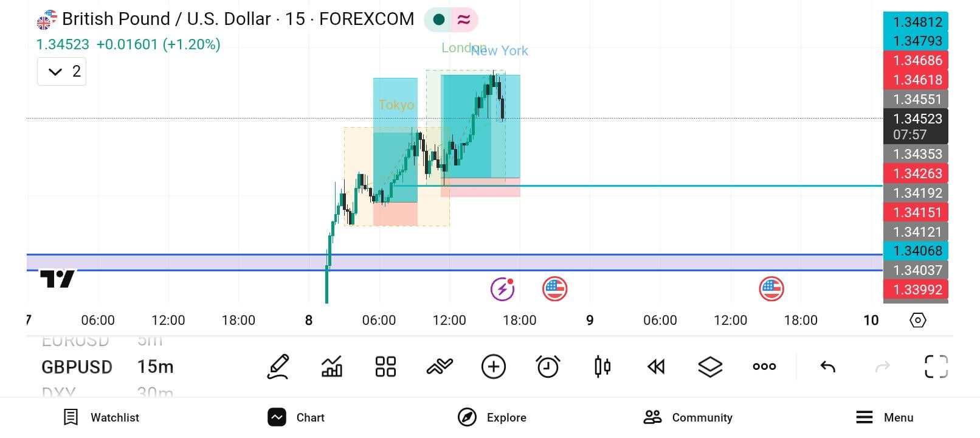
Task: Enter fullscreen mode with the expand icon
Action: coord(936,366)
